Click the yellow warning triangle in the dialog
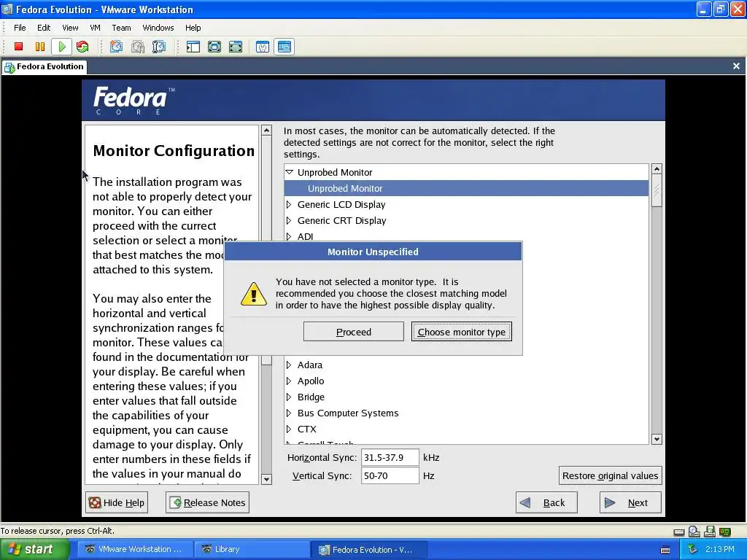Screen dimensions: 747x560 (253, 294)
